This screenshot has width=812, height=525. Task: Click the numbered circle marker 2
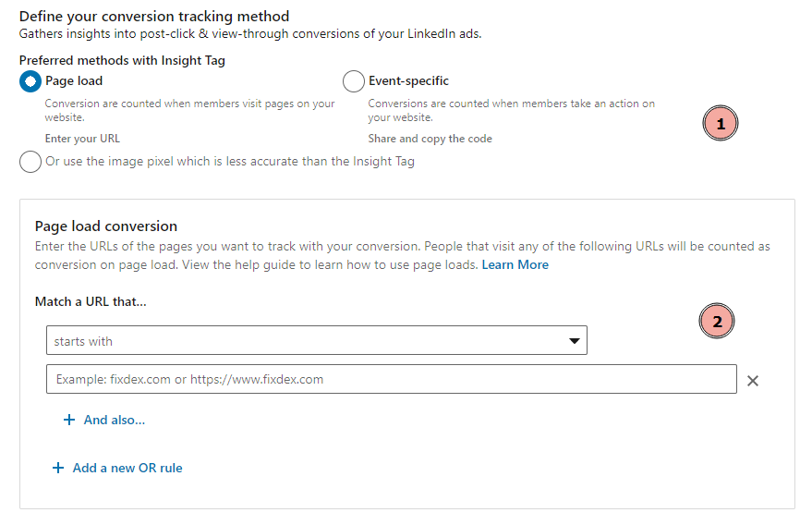(x=717, y=321)
